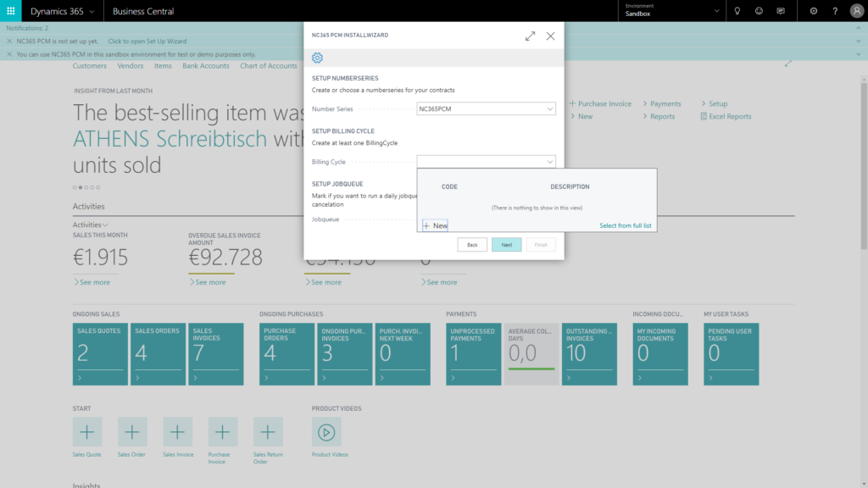Click the expand page arrow below notifications
Screen dimensions: 868x488
click(x=787, y=64)
